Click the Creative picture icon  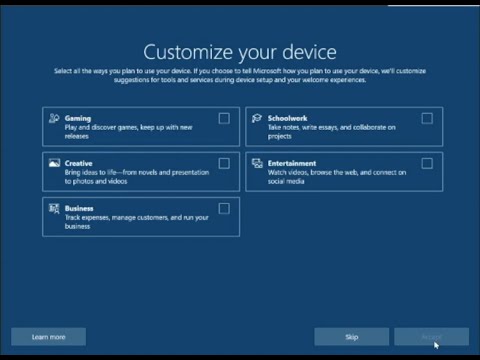[54, 163]
